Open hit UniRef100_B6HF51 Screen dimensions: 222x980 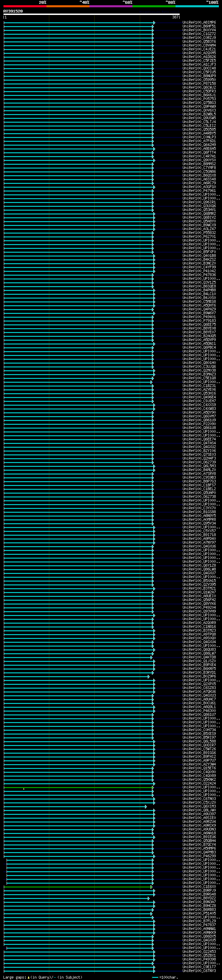(199, 26)
